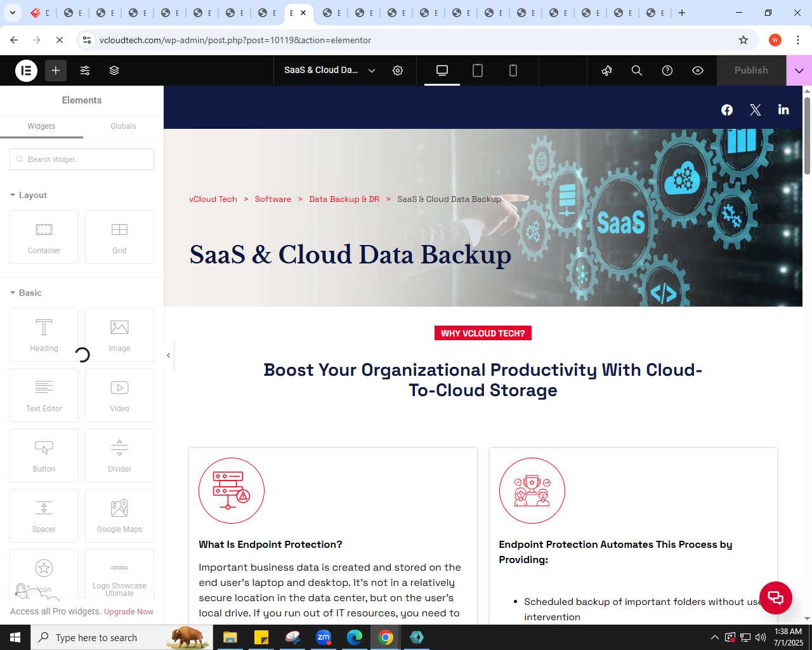Open a new browser tab

pyautogui.click(x=682, y=13)
